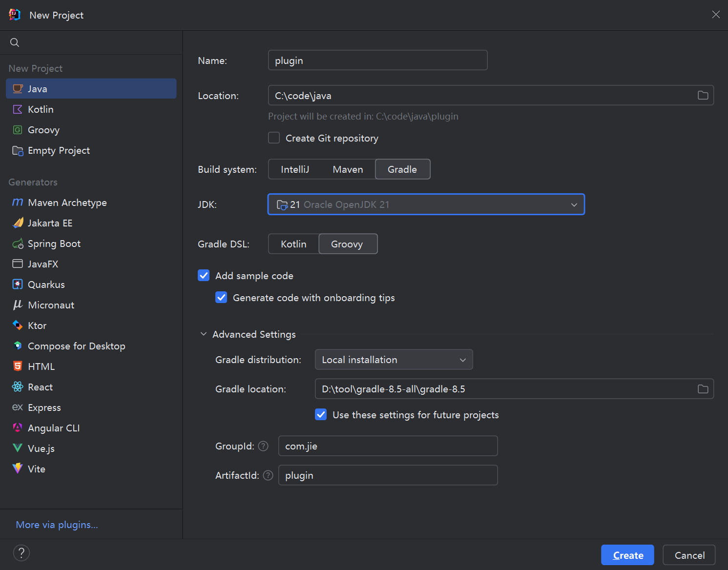Close the New Project dialog

(716, 15)
